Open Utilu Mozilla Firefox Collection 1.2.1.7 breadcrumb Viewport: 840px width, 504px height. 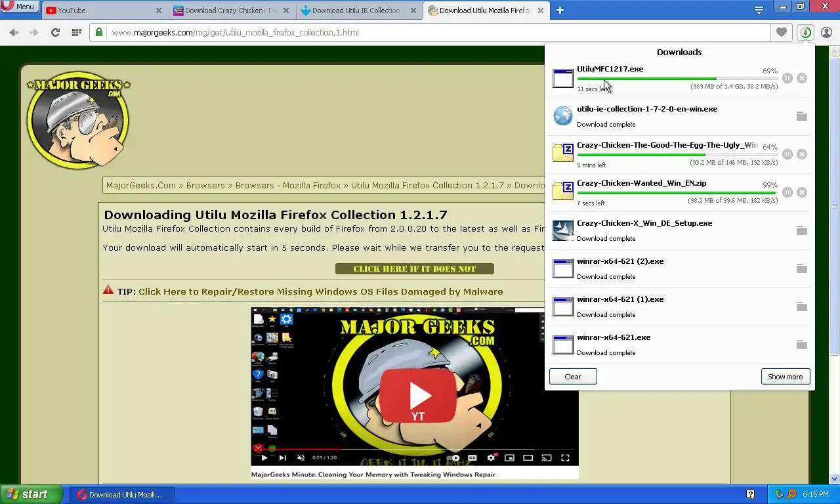[427, 186]
